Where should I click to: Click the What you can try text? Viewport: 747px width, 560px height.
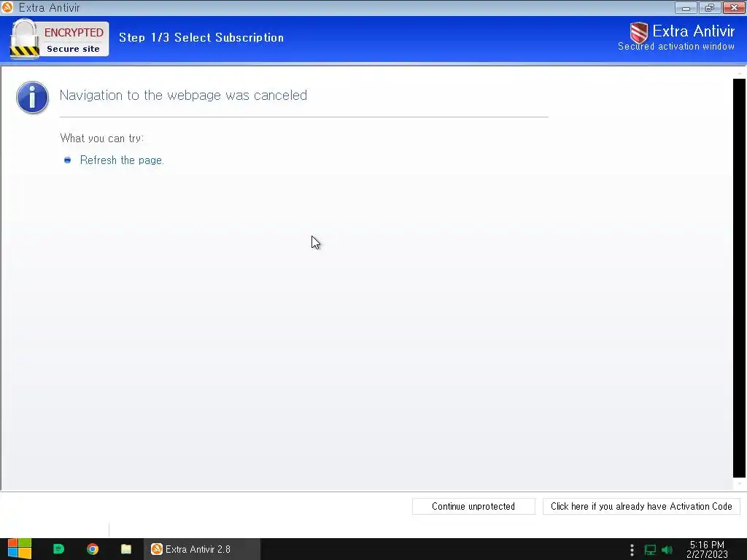pos(102,138)
